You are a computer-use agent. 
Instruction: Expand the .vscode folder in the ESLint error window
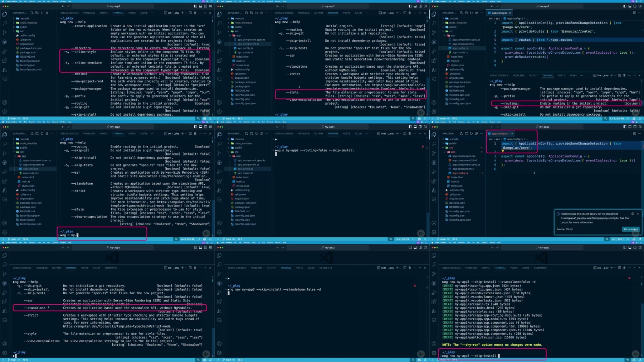coord(454,139)
